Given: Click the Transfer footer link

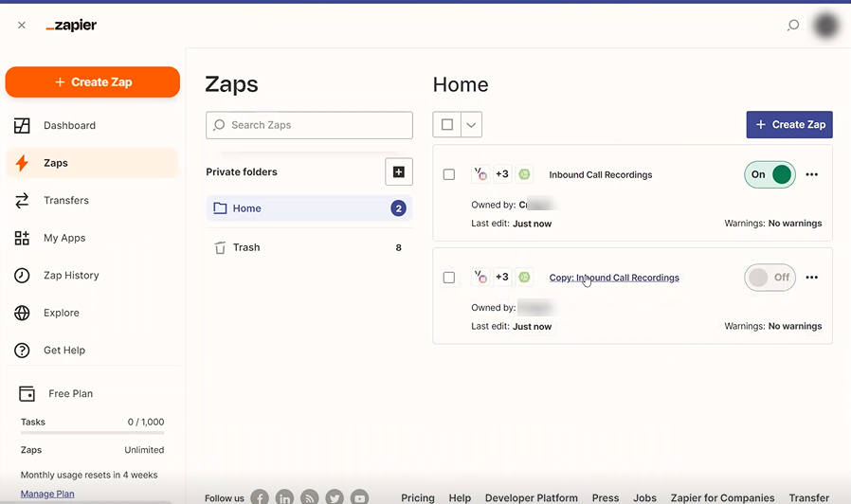Looking at the screenshot, I should (x=808, y=497).
